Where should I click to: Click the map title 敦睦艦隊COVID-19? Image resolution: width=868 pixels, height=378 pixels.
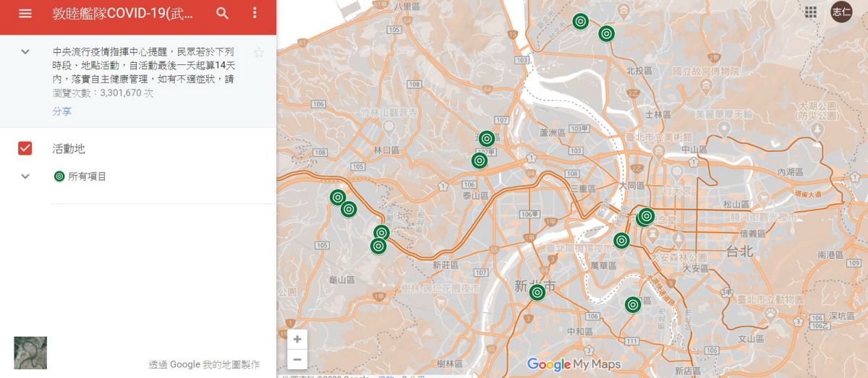(122, 14)
